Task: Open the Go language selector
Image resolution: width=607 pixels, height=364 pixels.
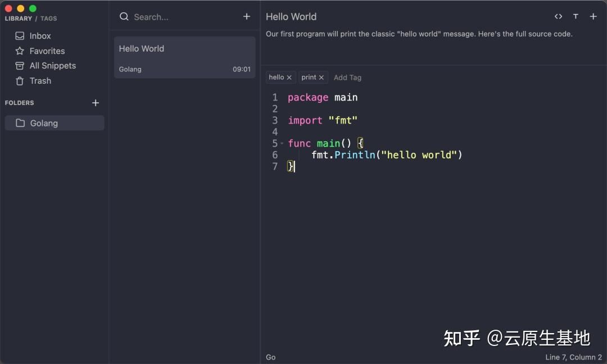Action: coord(270,357)
